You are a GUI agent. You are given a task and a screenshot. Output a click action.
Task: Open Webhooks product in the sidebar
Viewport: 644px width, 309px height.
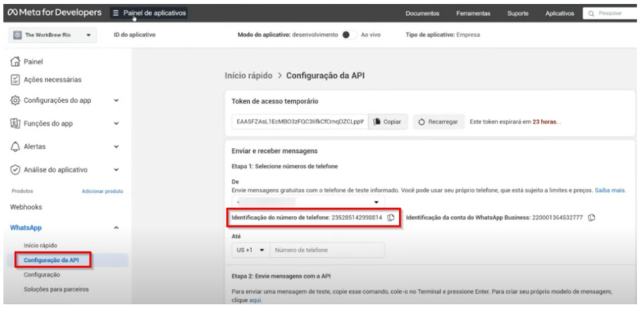pos(26,207)
